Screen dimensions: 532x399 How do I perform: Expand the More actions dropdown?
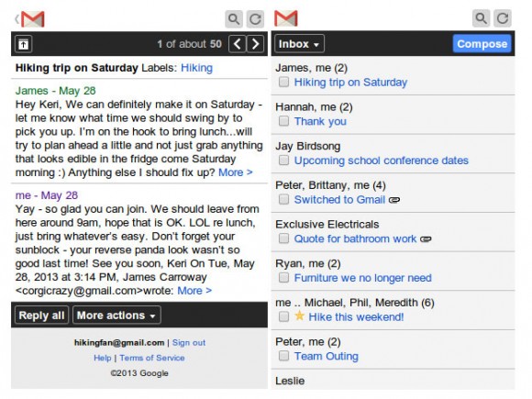click(116, 316)
